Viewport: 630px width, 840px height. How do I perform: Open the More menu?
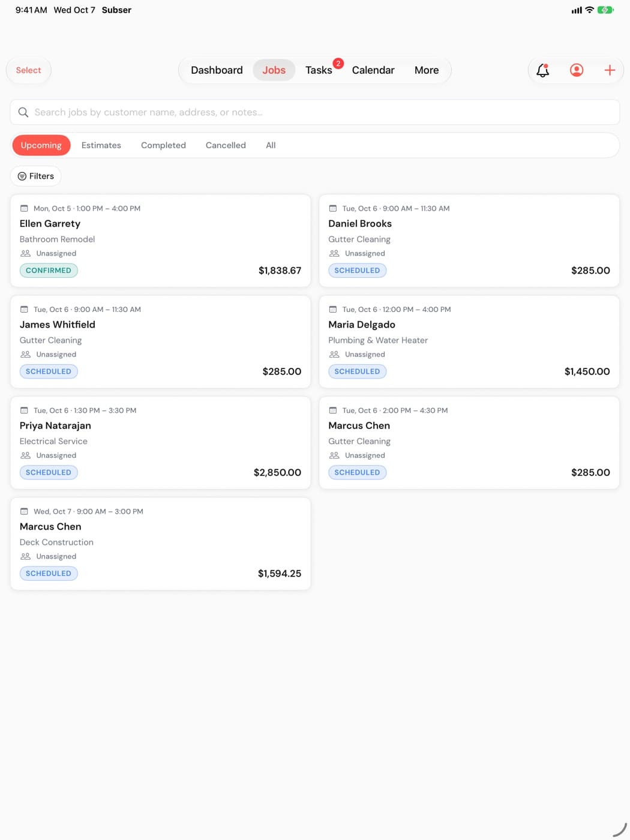pyautogui.click(x=427, y=70)
